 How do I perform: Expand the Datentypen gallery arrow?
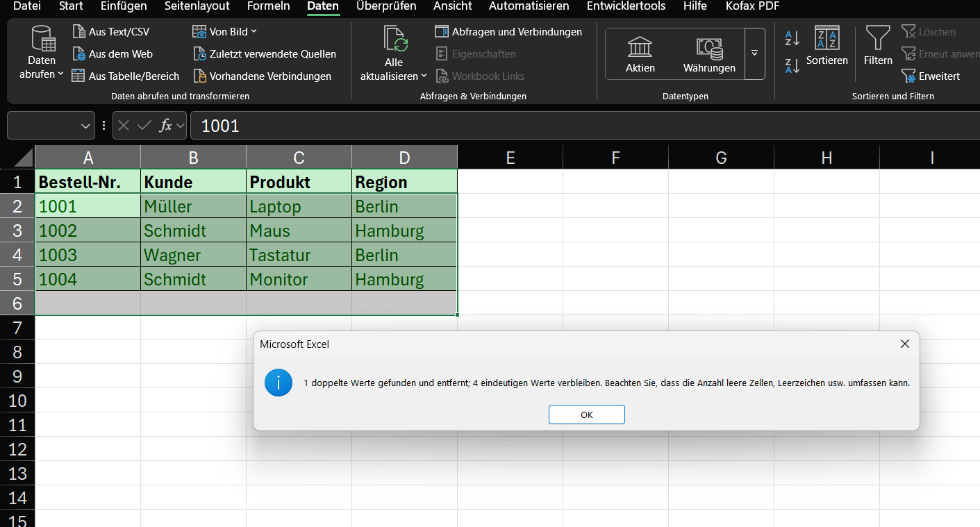754,53
